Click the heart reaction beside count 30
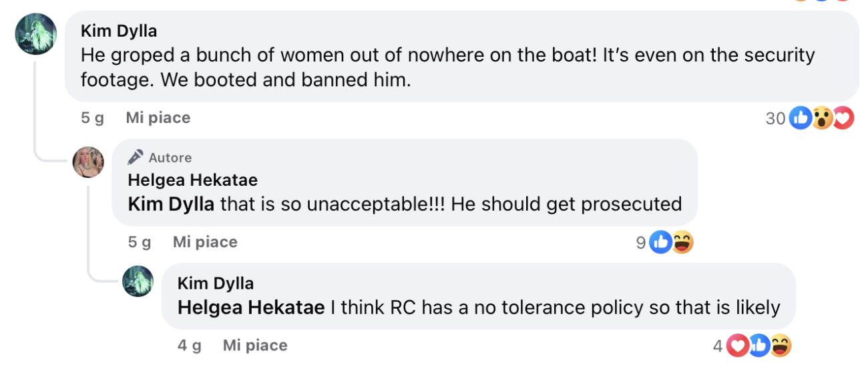This screenshot has width=868, height=365. click(x=843, y=119)
